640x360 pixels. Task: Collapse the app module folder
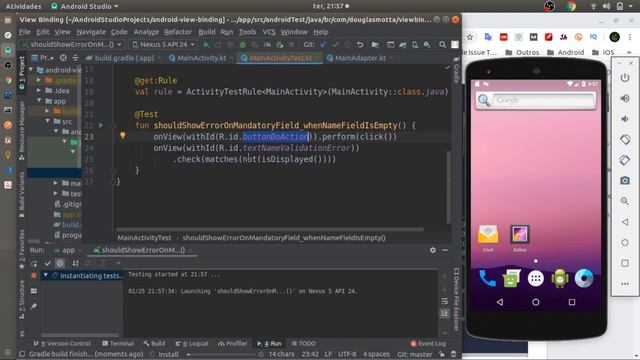pyautogui.click(x=39, y=100)
